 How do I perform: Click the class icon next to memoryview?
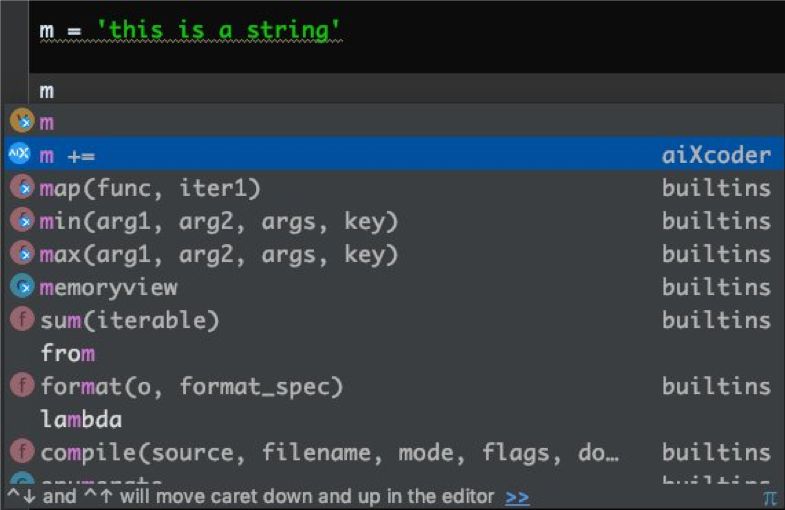click(x=22, y=287)
